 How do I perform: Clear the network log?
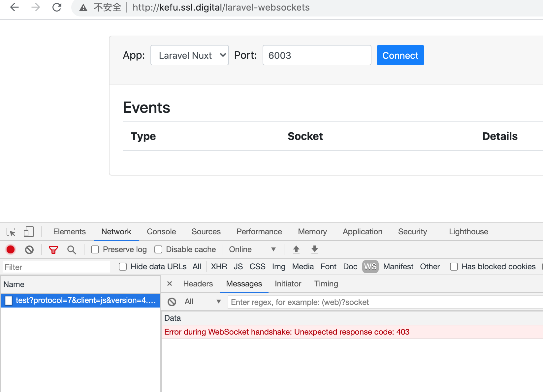[x=29, y=249]
